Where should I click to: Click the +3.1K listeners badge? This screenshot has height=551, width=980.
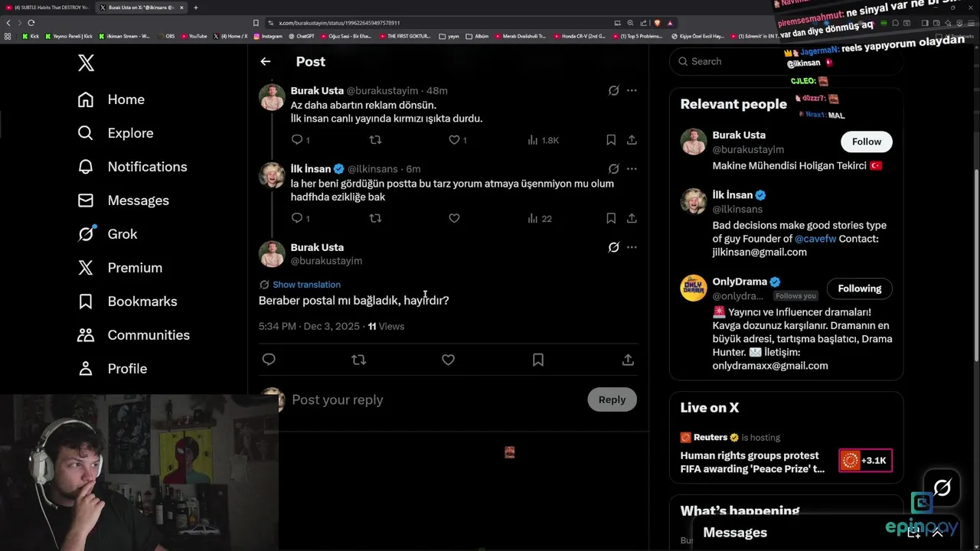[x=865, y=461]
